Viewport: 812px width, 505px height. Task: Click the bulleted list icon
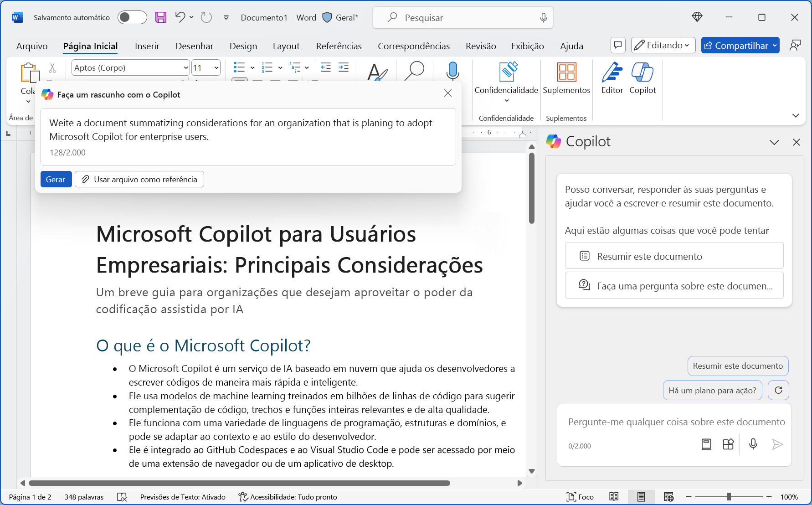pyautogui.click(x=239, y=67)
